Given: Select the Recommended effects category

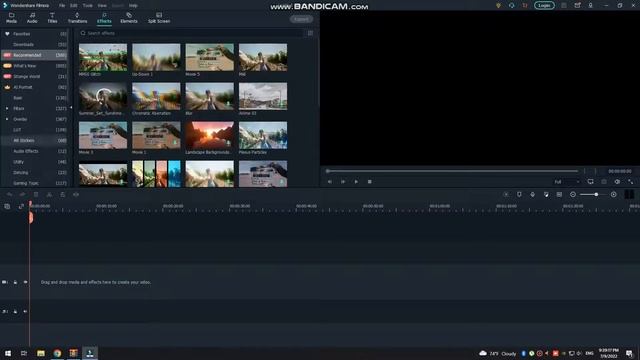Looking at the screenshot, I should pos(34,55).
